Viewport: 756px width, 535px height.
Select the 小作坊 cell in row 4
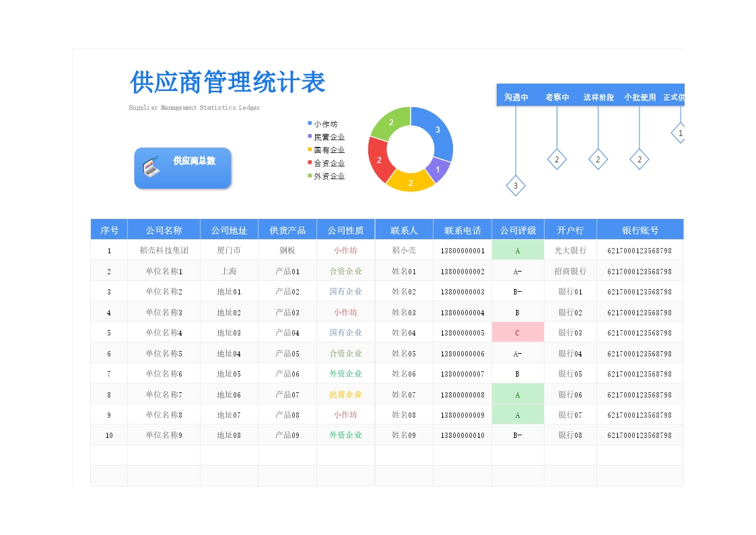pos(346,312)
